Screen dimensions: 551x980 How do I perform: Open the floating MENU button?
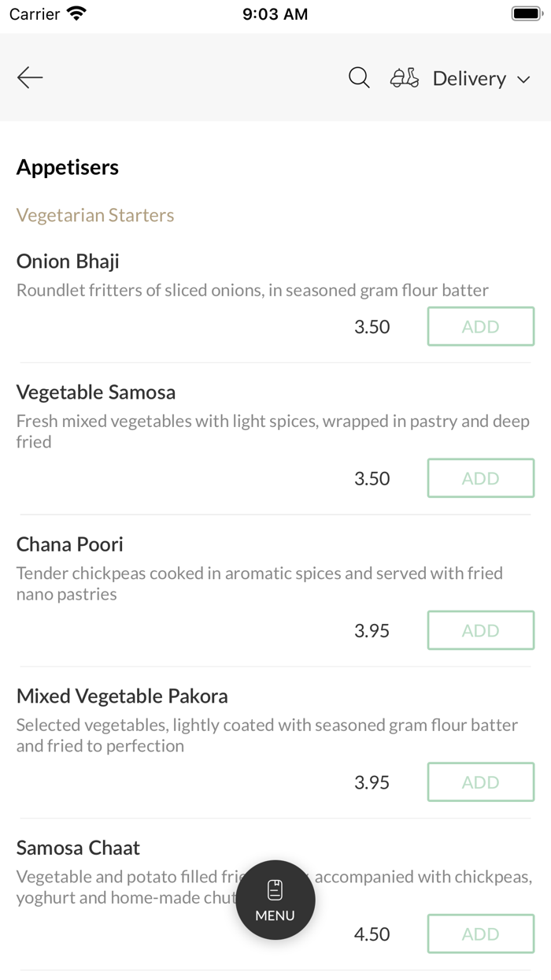275,900
